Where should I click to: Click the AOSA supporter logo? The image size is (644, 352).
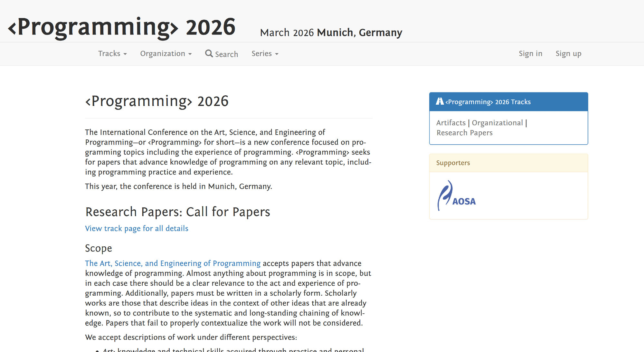point(457,196)
